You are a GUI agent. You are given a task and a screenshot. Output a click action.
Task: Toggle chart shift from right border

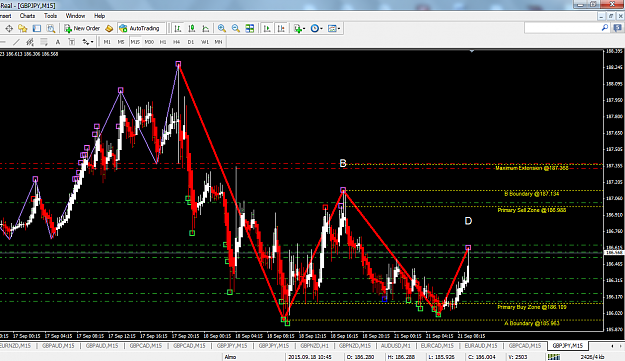(x=281, y=28)
